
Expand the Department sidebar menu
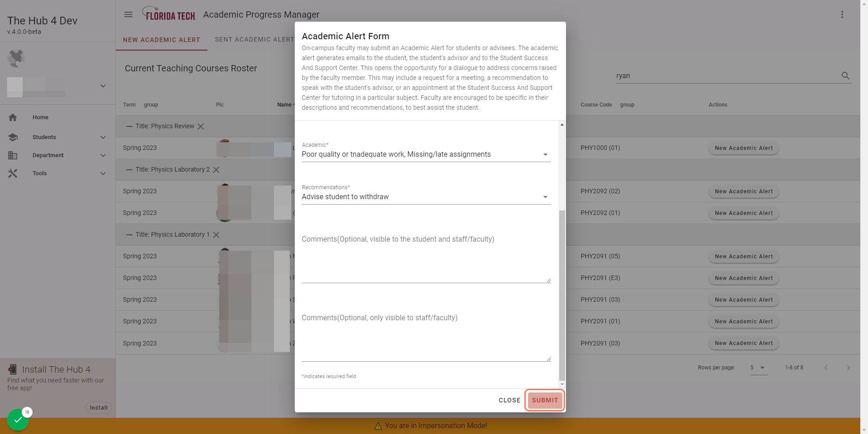(x=103, y=155)
